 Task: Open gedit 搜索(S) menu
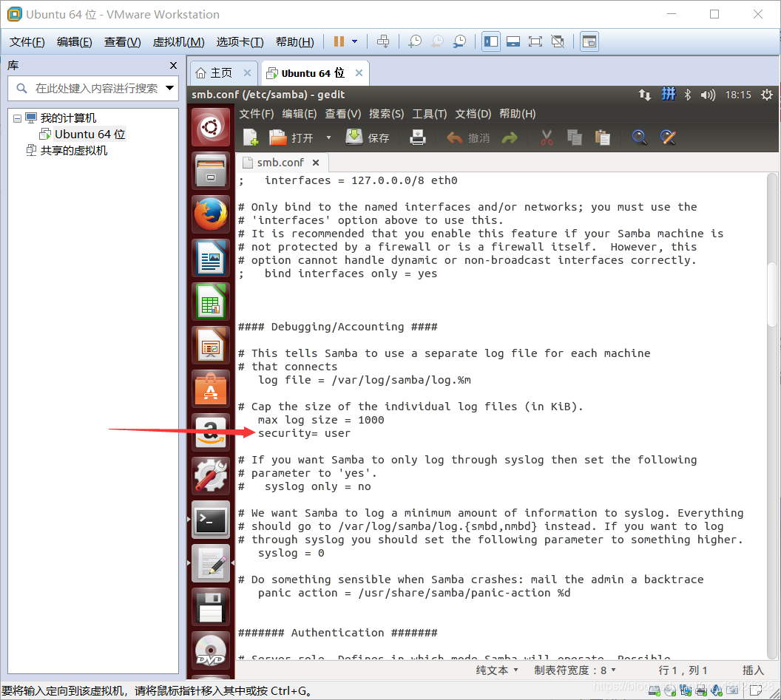pyautogui.click(x=387, y=114)
